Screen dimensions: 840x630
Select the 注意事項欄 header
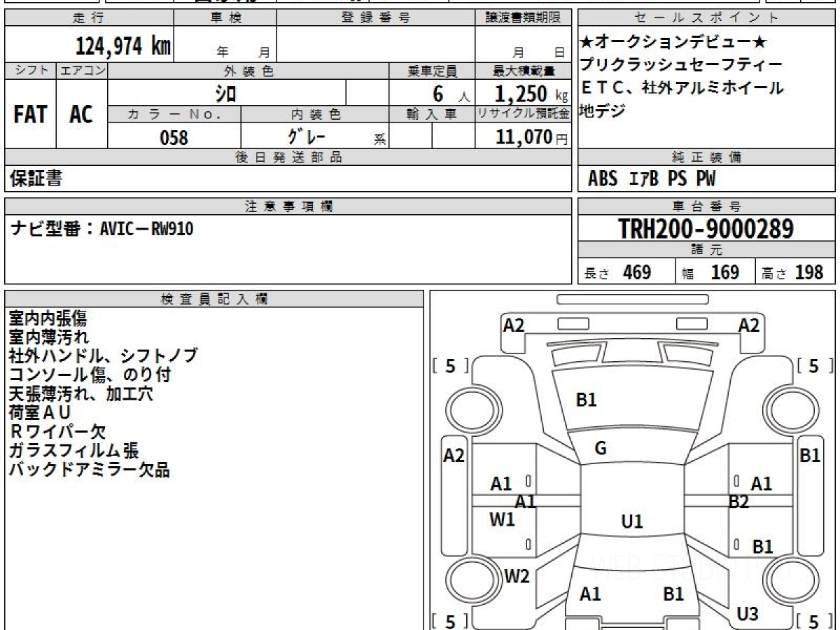[288, 206]
